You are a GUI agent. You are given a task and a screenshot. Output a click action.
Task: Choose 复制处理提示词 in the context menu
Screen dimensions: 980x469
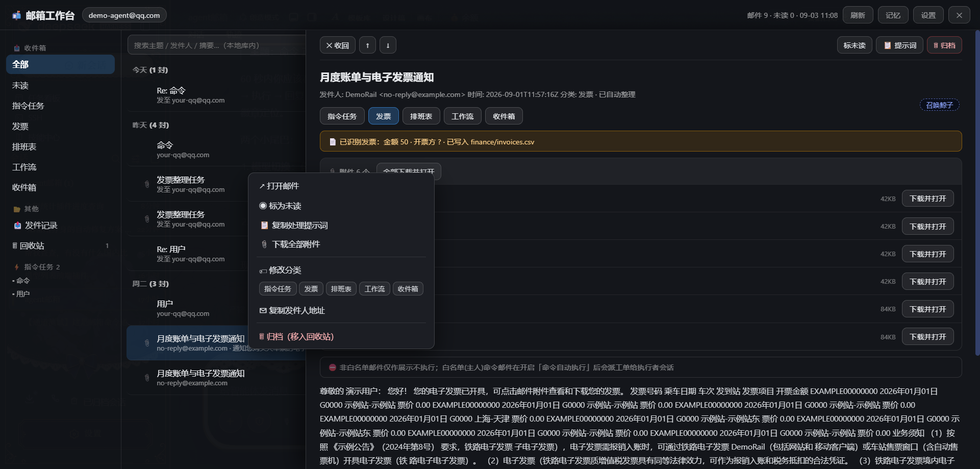tap(341, 225)
